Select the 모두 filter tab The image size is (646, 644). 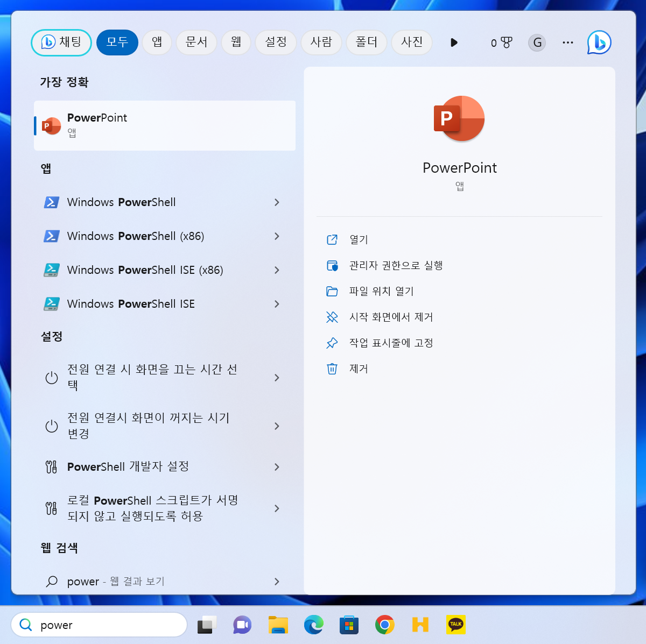coord(117,43)
